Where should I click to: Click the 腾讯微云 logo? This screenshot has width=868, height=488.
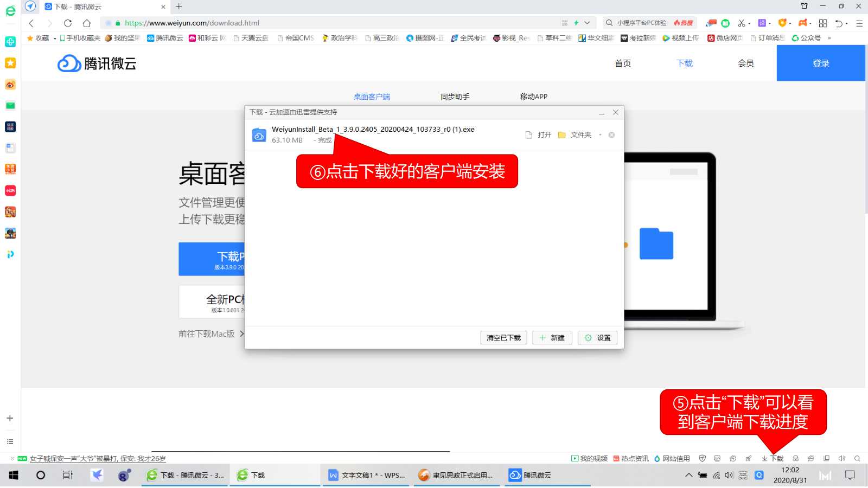[97, 63]
